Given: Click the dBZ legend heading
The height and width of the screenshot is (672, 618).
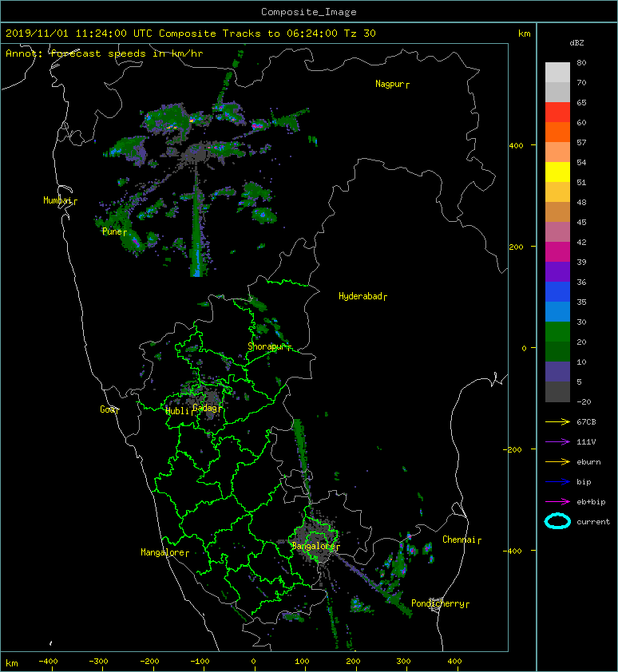Looking at the screenshot, I should [576, 43].
